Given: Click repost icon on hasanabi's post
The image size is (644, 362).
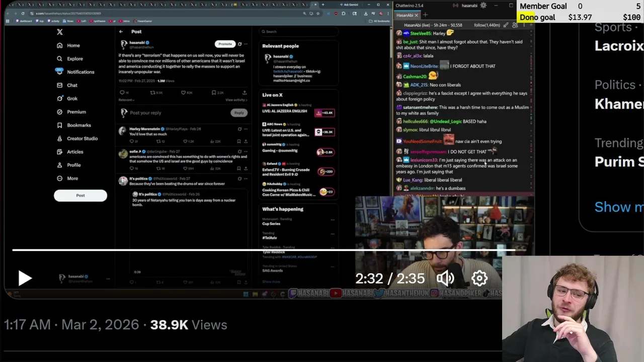Looking at the screenshot, I should [x=153, y=93].
